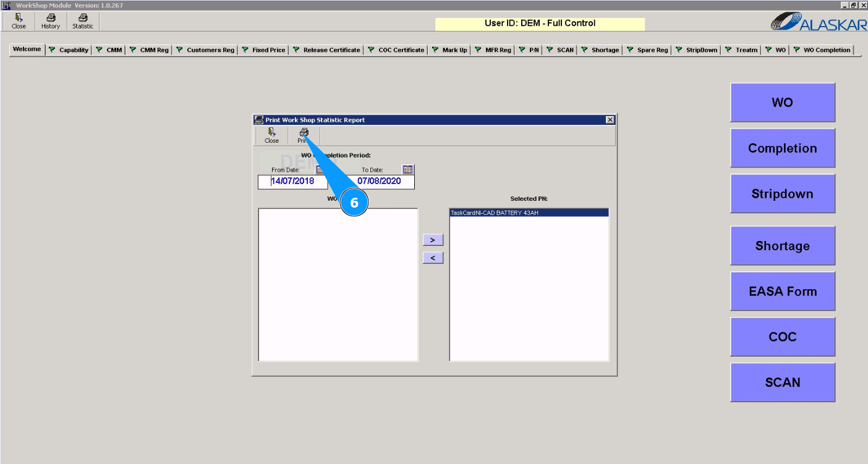This screenshot has height=464, width=868.
Task: Click the large WO button
Action: (783, 103)
